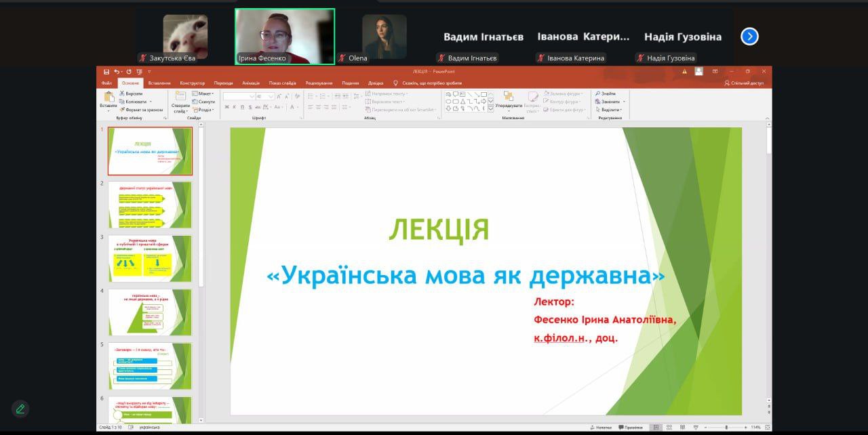Screen dimensions: 868x435
Task: Click the Save icon in quick access toolbar
Action: [x=106, y=71]
